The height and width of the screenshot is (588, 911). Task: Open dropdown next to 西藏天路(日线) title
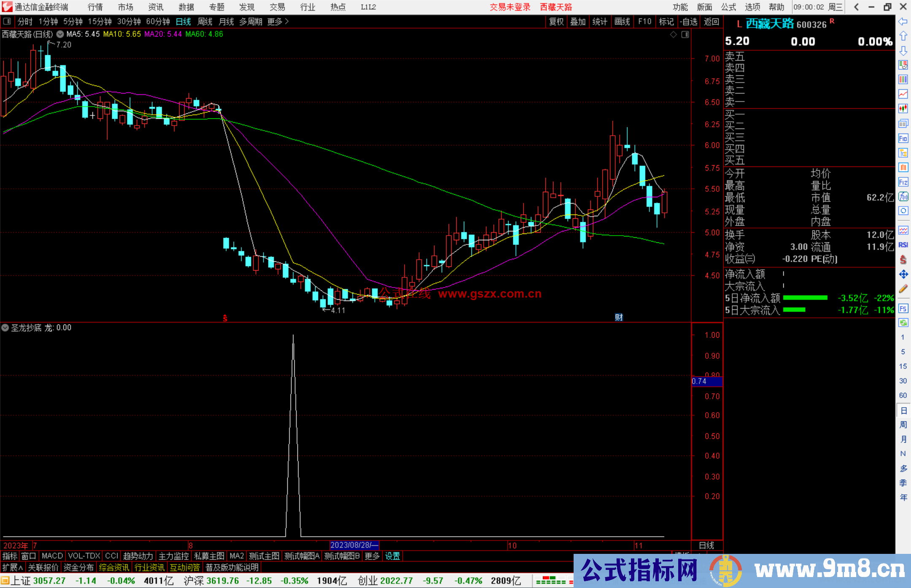(x=60, y=34)
